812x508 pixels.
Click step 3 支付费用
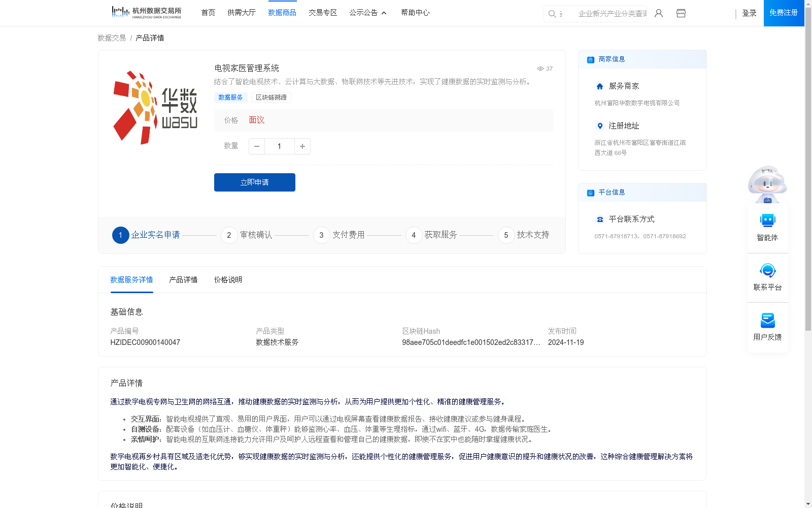pyautogui.click(x=339, y=235)
